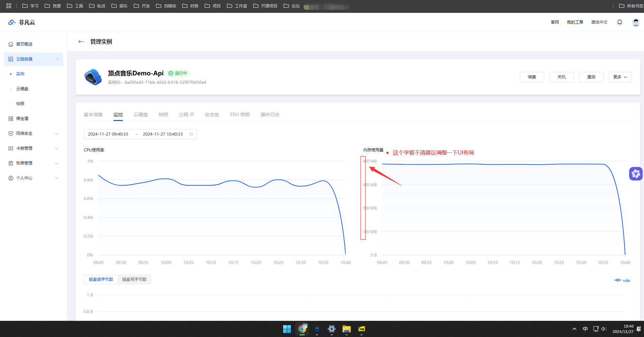
Task: Show hidden tray icons chevron
Action: 574,329
